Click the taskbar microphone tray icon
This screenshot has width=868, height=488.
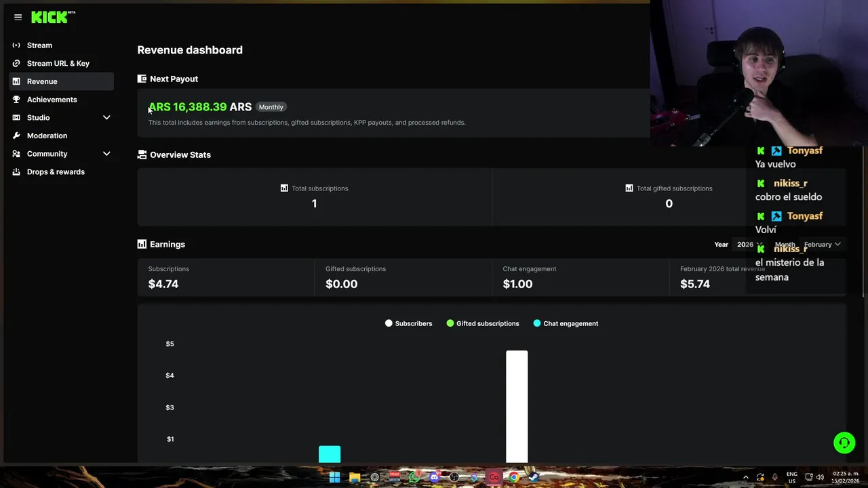774,477
